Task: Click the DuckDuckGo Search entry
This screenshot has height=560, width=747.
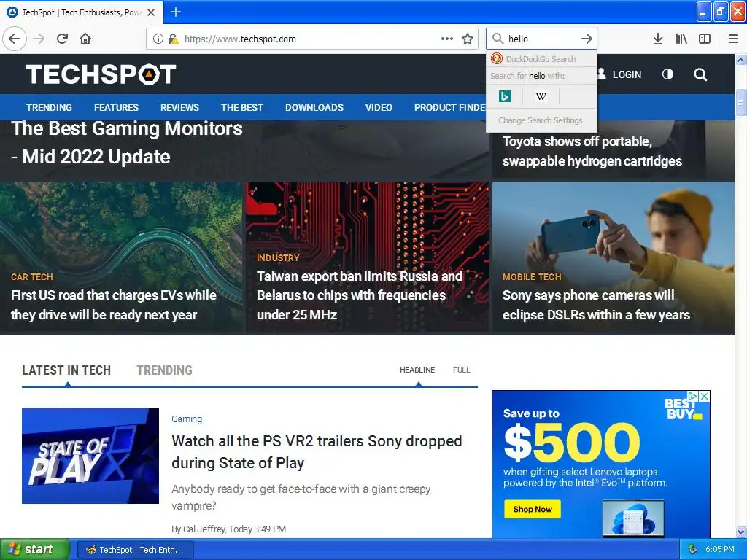Action: tap(541, 58)
